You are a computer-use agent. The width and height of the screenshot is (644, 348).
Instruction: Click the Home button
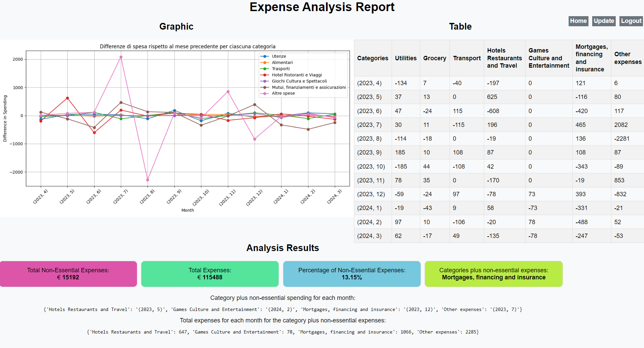[x=578, y=21]
